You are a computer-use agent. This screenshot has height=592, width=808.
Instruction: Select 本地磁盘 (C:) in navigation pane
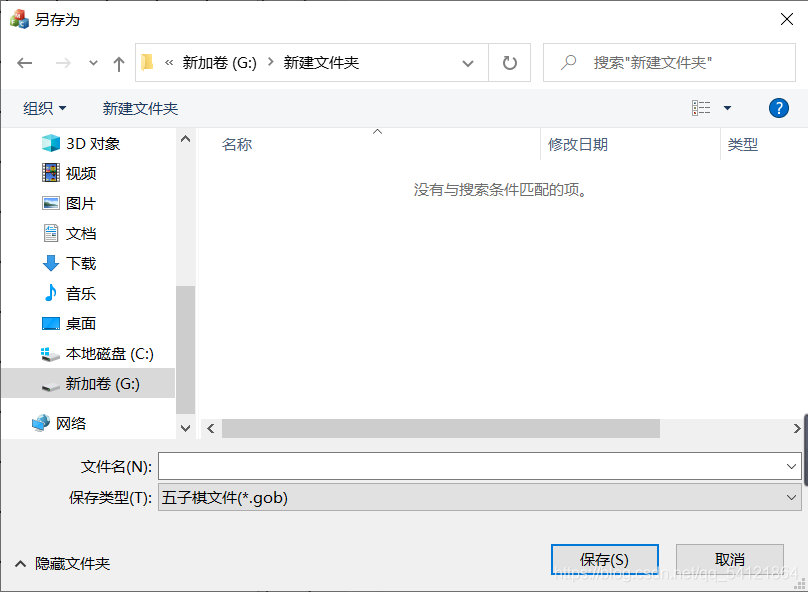pyautogui.click(x=97, y=353)
